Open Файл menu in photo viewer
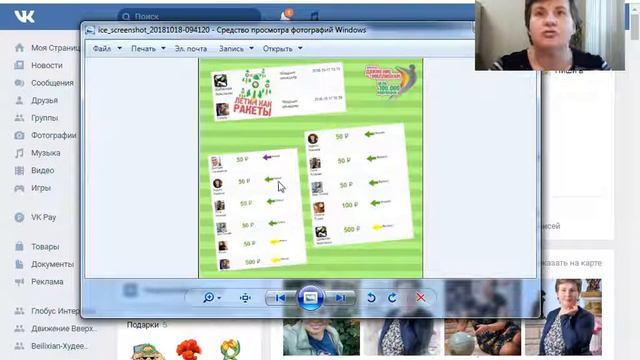This screenshot has height=360, width=640. (x=102, y=49)
